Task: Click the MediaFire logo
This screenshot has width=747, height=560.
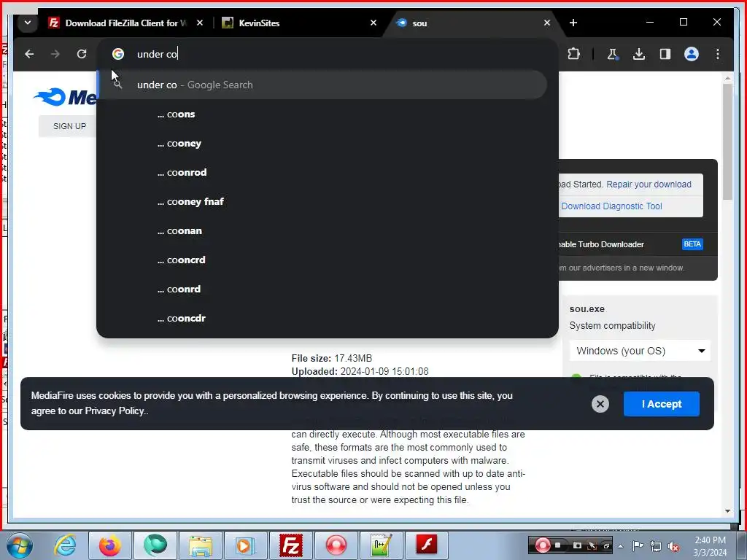Action: pyautogui.click(x=65, y=97)
